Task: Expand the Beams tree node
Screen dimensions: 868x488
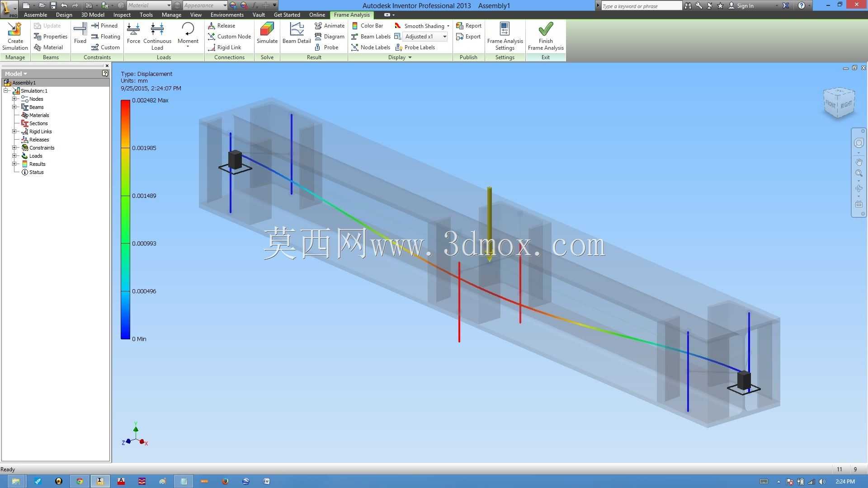Action: [x=14, y=107]
